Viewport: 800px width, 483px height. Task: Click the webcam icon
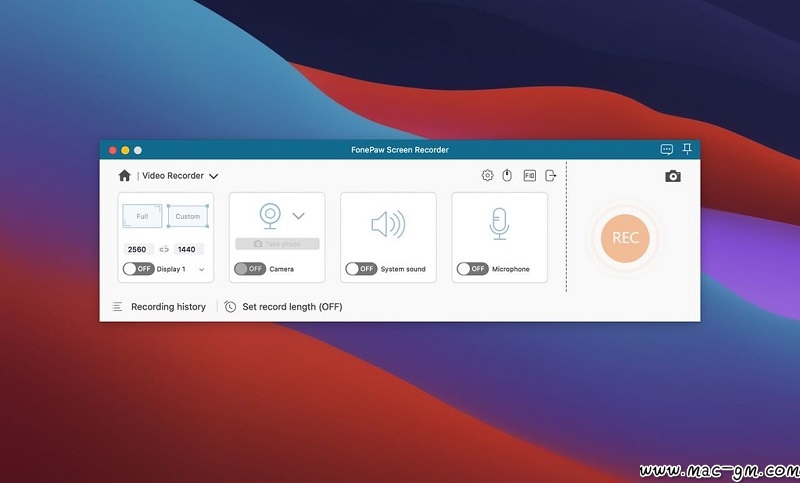click(x=270, y=216)
